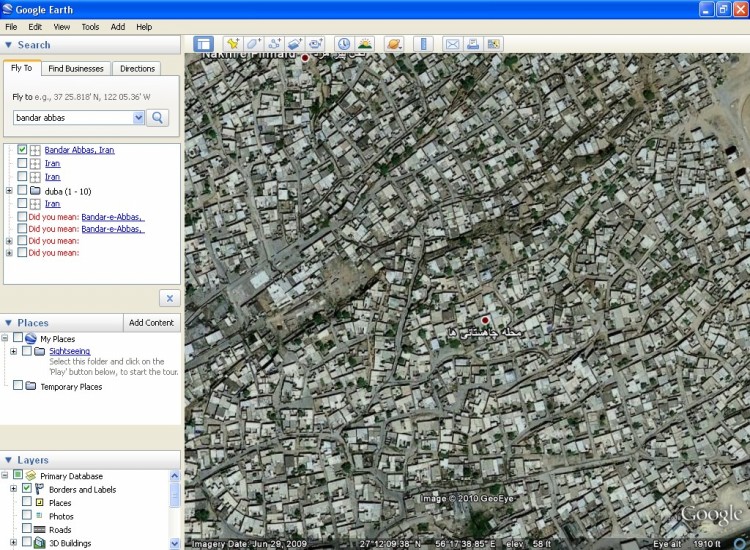Expand the Sightseeing folder node
This screenshot has width=750, height=550.
[x=13, y=352]
